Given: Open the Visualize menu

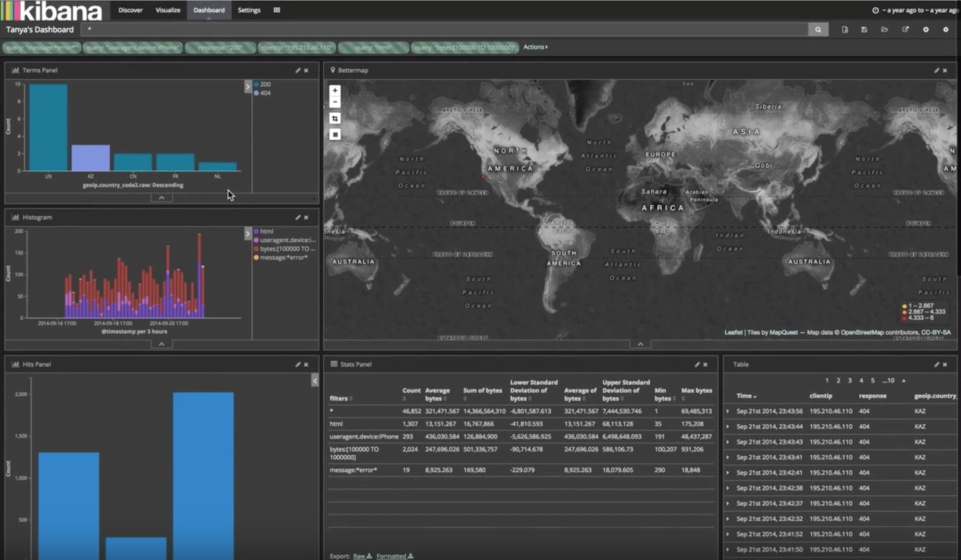Looking at the screenshot, I should coord(167,10).
